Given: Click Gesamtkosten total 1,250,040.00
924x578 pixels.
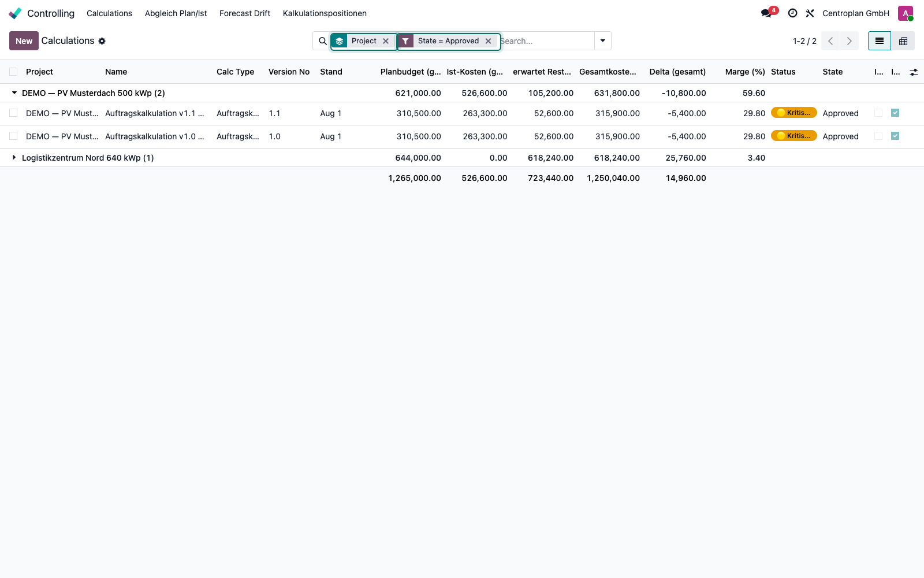Looking at the screenshot, I should [613, 178].
